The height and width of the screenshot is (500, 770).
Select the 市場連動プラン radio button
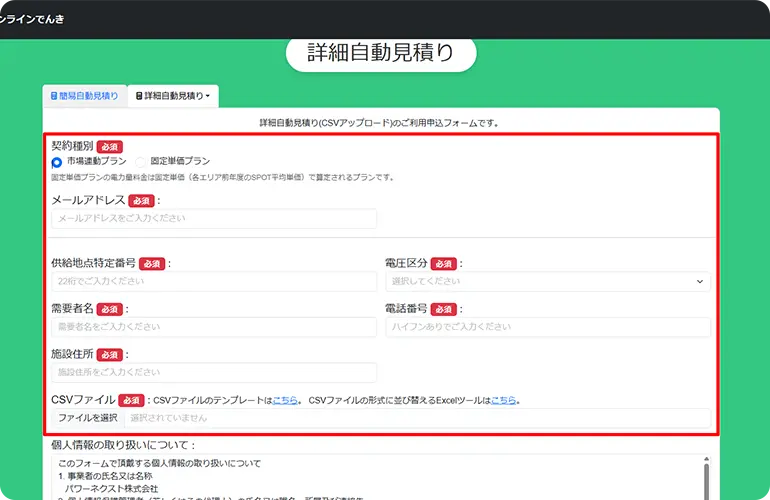click(57, 162)
